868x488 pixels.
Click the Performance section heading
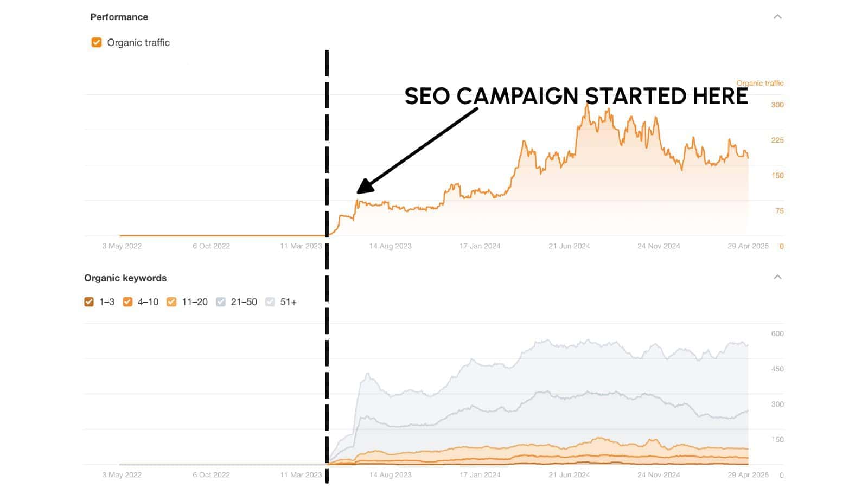pos(119,17)
